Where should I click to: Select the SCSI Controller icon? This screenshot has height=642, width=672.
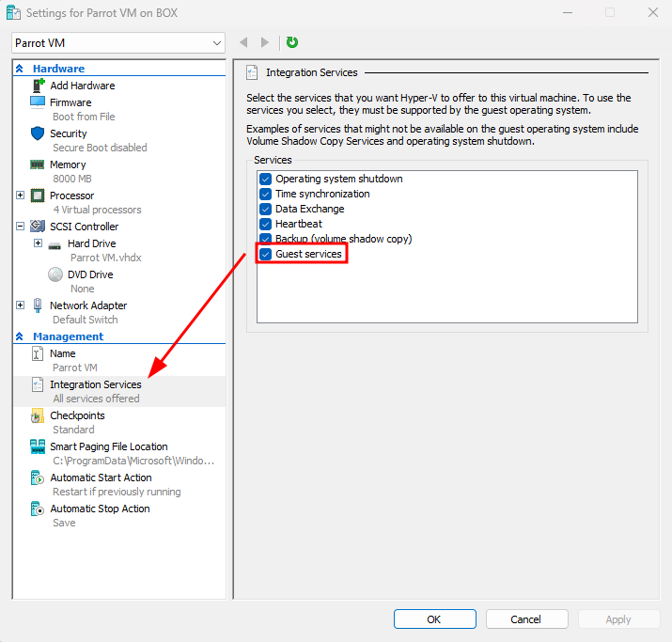click(38, 226)
